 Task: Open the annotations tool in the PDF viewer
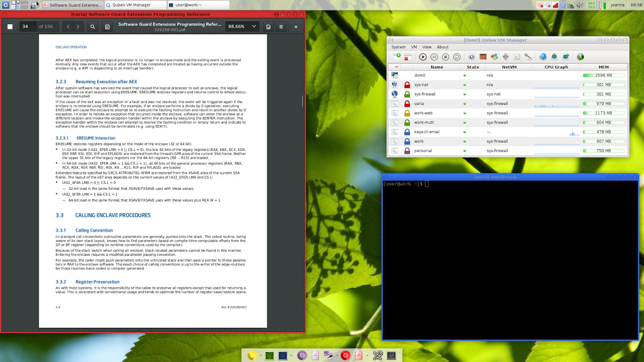coord(107,27)
